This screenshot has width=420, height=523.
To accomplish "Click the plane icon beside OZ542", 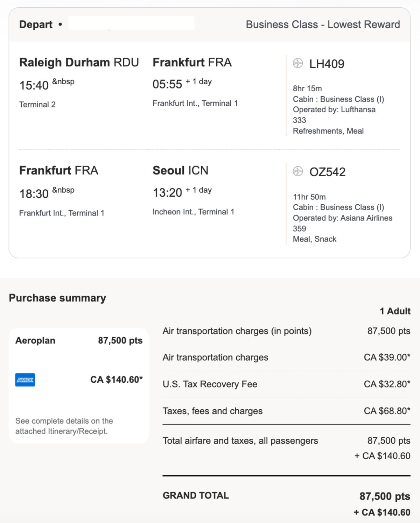I will point(298,171).
